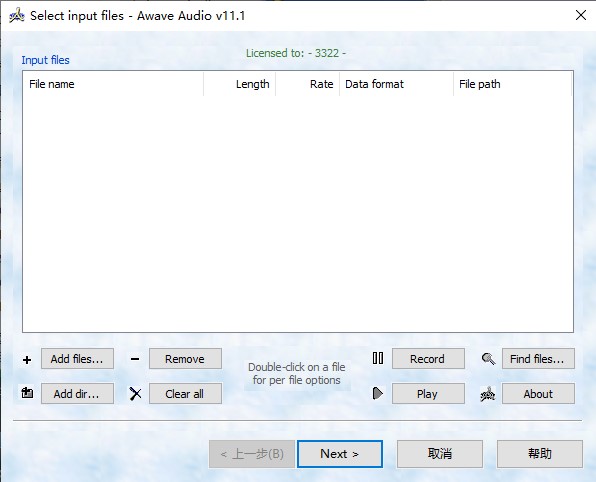Sort by the Rate column header
The height and width of the screenshot is (482, 596).
pos(308,84)
